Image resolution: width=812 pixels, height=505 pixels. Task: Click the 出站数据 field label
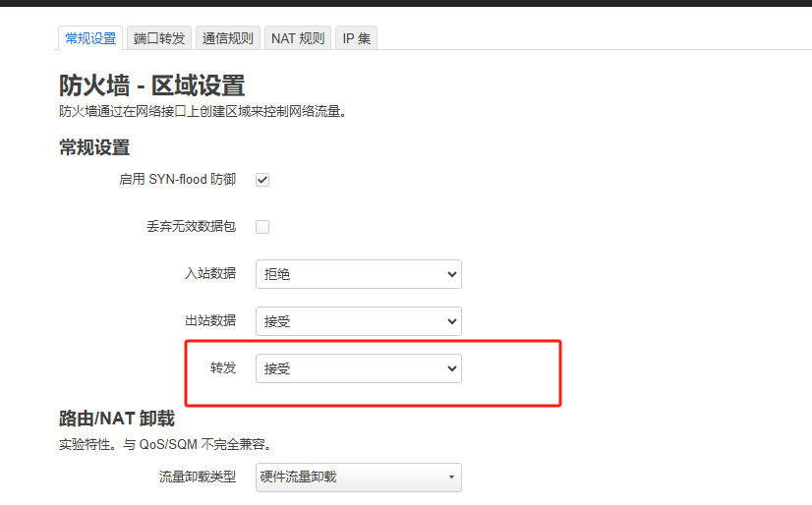tap(210, 321)
